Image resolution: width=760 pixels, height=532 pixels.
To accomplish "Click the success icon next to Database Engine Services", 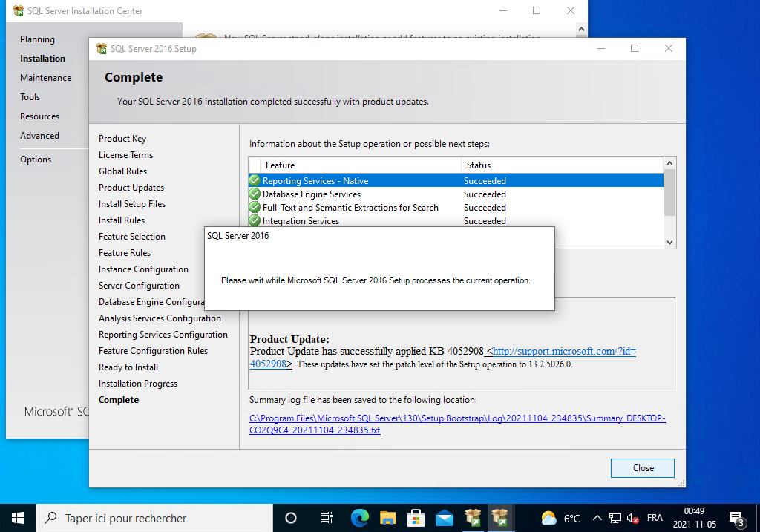I will tap(255, 194).
